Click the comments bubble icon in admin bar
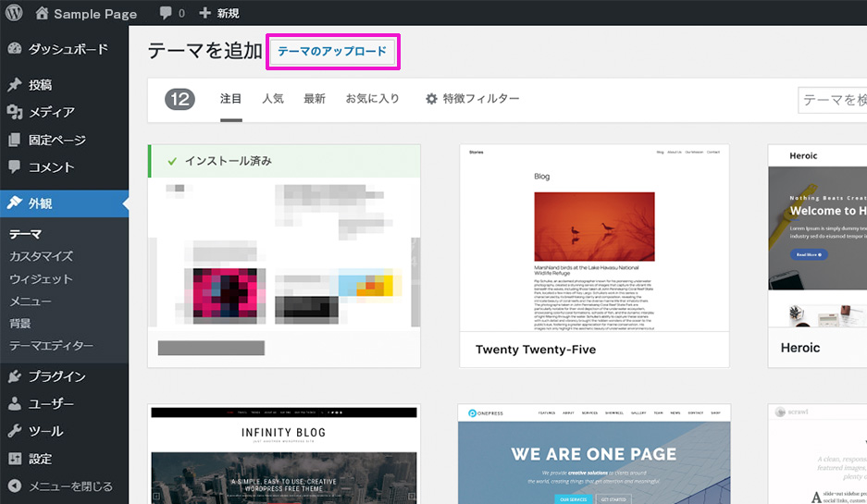The width and height of the screenshot is (867, 504). [171, 14]
